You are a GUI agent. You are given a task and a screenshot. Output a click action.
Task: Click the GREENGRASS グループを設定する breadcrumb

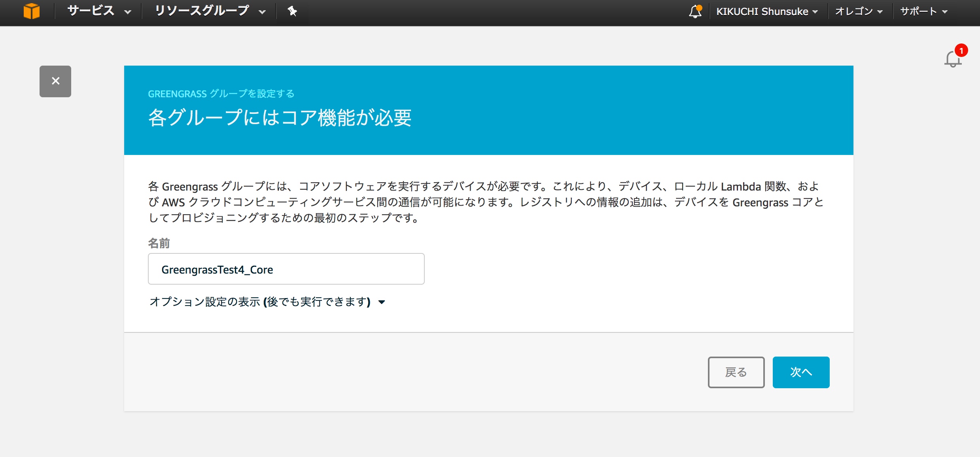coord(221,94)
